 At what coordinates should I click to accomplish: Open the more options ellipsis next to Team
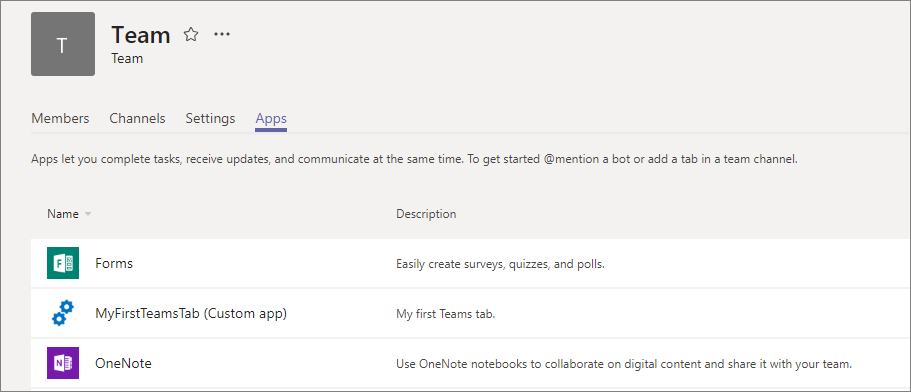pyautogui.click(x=222, y=34)
